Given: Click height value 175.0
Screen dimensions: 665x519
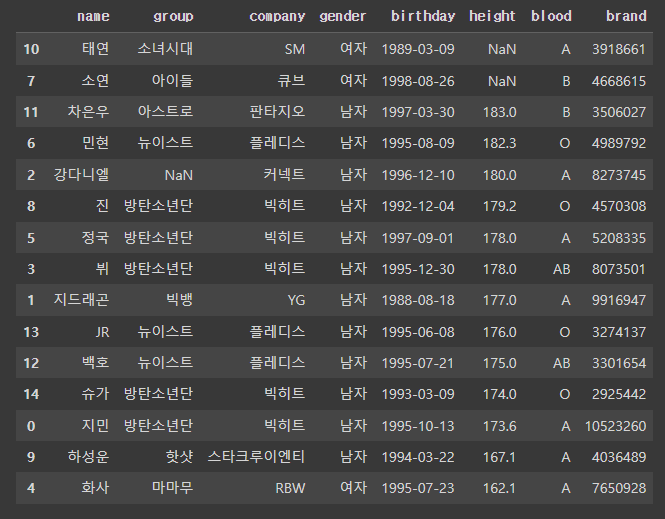Looking at the screenshot, I should click(x=500, y=363).
